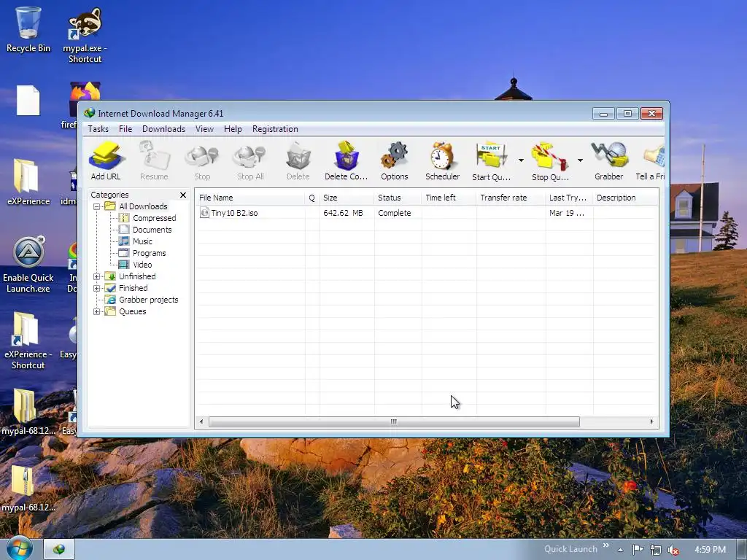
Task: Open the View menu
Action: tap(204, 129)
